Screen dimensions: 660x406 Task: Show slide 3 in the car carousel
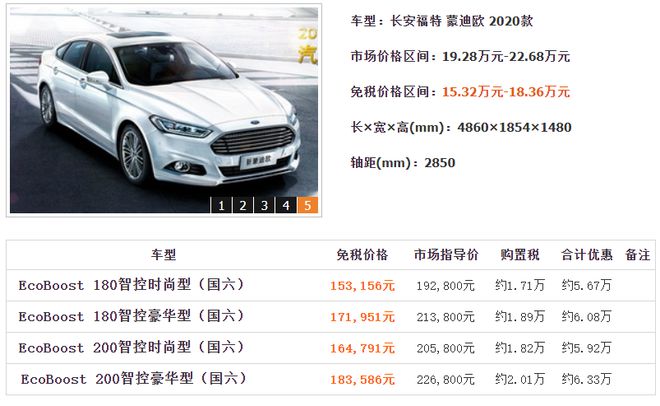(264, 205)
